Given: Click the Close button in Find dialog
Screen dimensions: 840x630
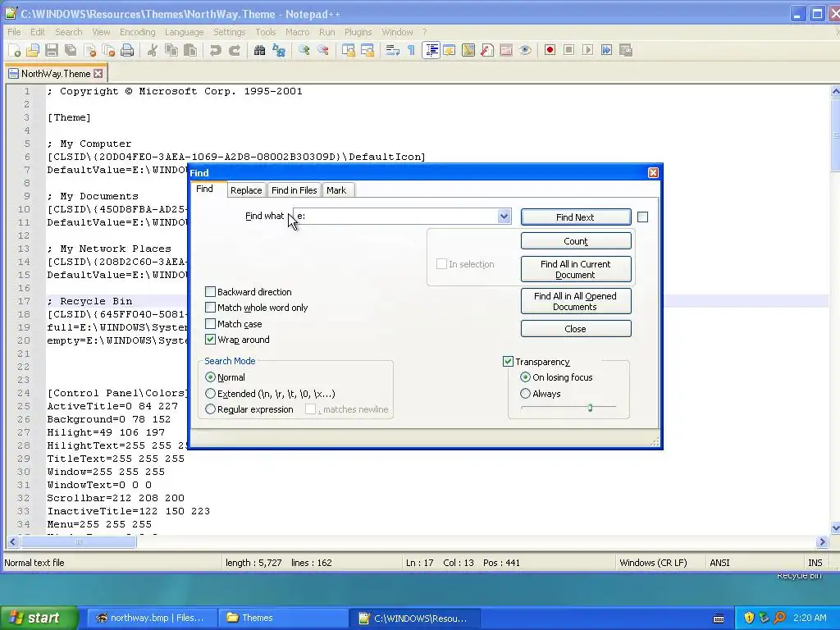Looking at the screenshot, I should pyautogui.click(x=576, y=328).
